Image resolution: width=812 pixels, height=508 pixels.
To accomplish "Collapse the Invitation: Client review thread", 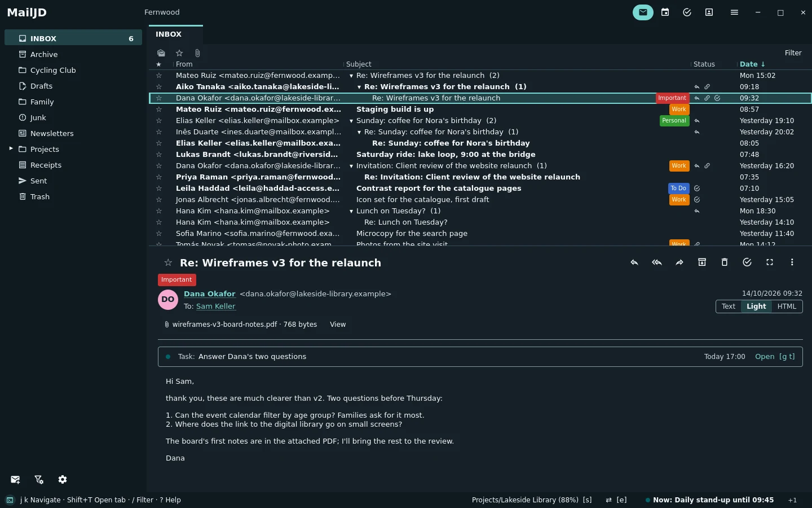I will coord(351,166).
